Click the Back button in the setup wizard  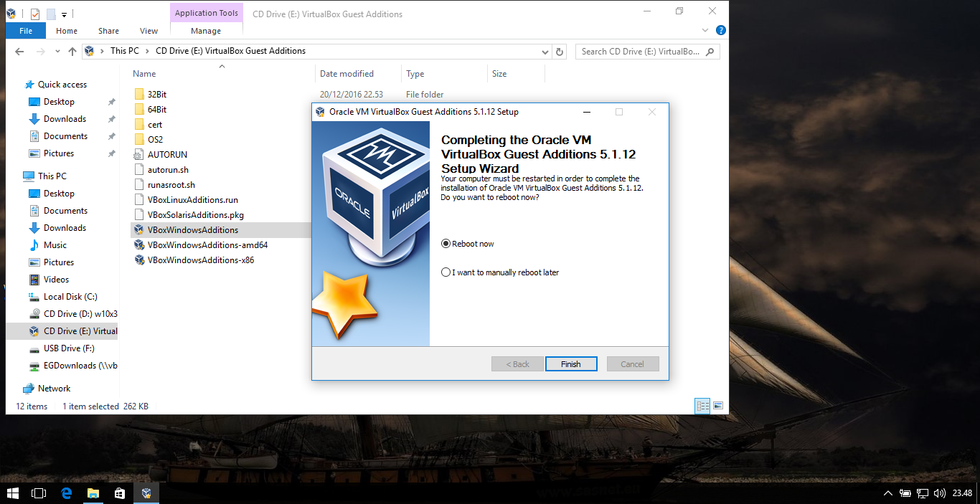pyautogui.click(x=517, y=364)
